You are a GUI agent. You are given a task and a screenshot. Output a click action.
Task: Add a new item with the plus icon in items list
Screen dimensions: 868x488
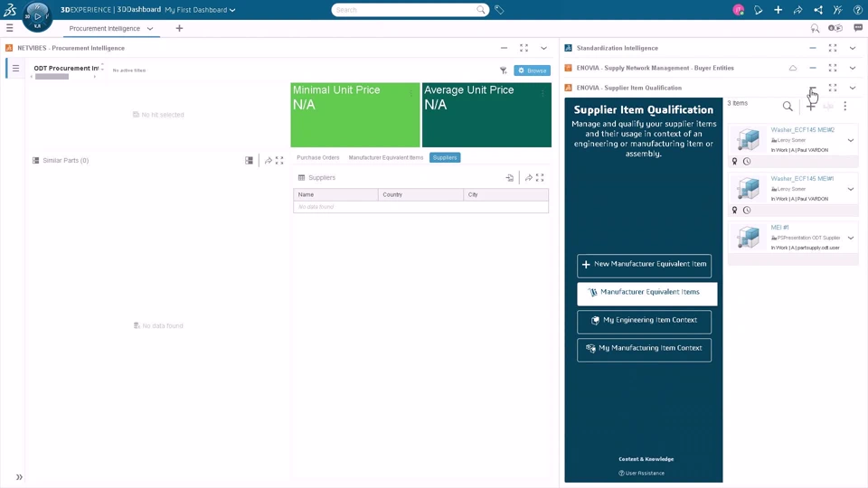810,107
